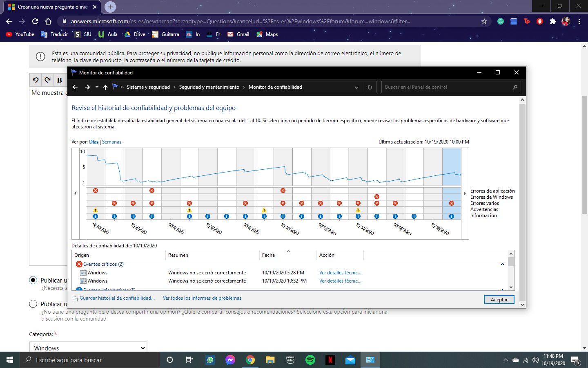Click the 'Eventos críticos (2)' group header

pyautogui.click(x=103, y=264)
